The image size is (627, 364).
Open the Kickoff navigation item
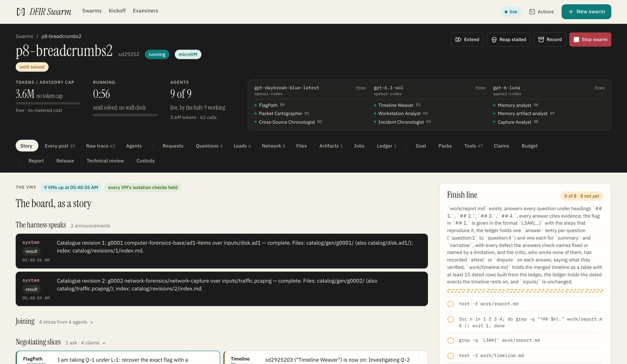pyautogui.click(x=117, y=11)
